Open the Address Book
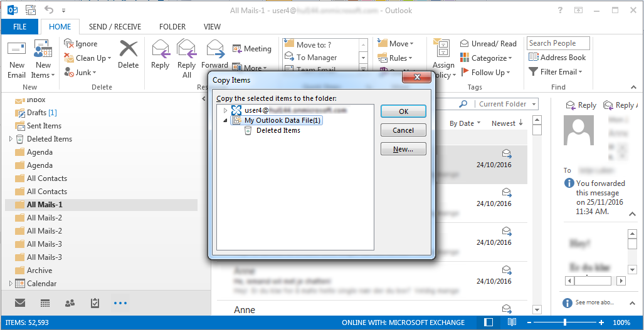Image resolution: width=644 pixels, height=330 pixels. coord(557,58)
